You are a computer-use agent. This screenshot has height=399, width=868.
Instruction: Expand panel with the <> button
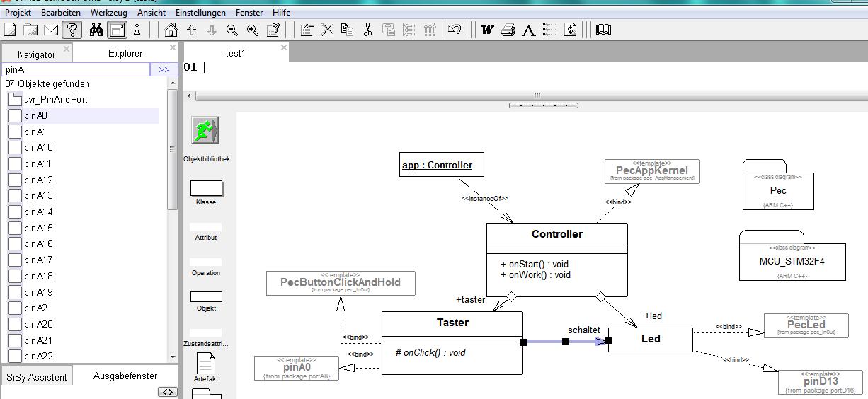(x=167, y=392)
